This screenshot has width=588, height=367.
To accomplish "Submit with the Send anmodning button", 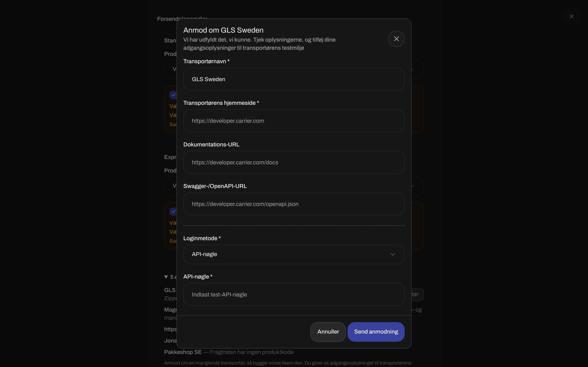I will (376, 332).
